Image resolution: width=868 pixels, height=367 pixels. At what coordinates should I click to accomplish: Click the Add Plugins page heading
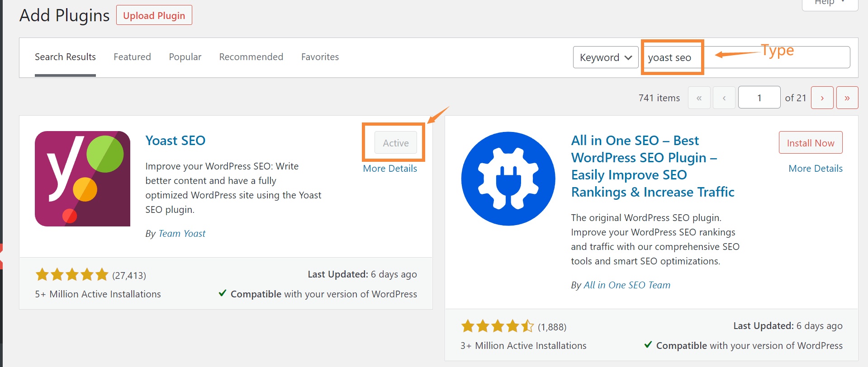(x=64, y=15)
